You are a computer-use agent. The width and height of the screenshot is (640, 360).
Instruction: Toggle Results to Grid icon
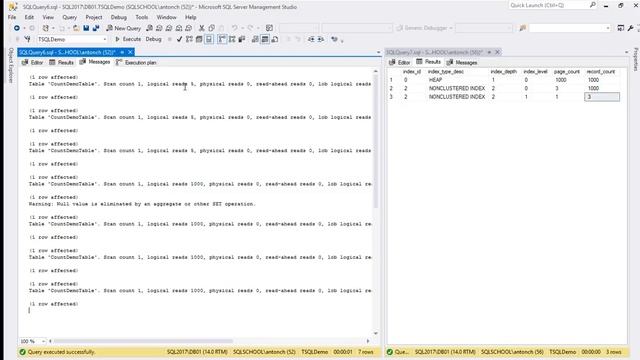click(x=265, y=39)
